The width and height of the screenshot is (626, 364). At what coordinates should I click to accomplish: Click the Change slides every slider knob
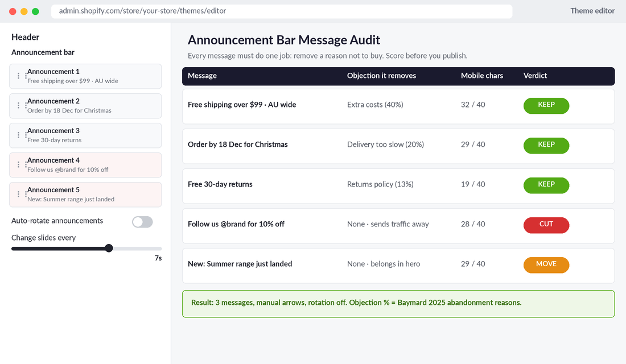(109, 248)
